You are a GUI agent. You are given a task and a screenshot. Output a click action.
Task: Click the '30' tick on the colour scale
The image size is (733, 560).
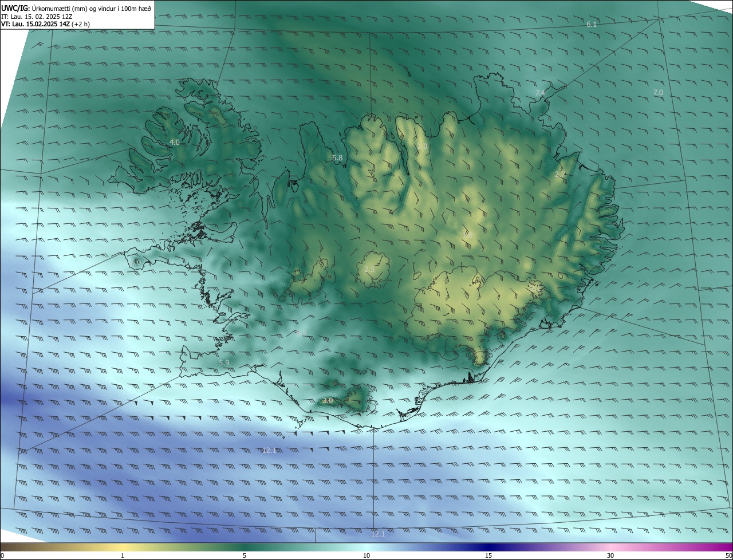[x=610, y=556]
